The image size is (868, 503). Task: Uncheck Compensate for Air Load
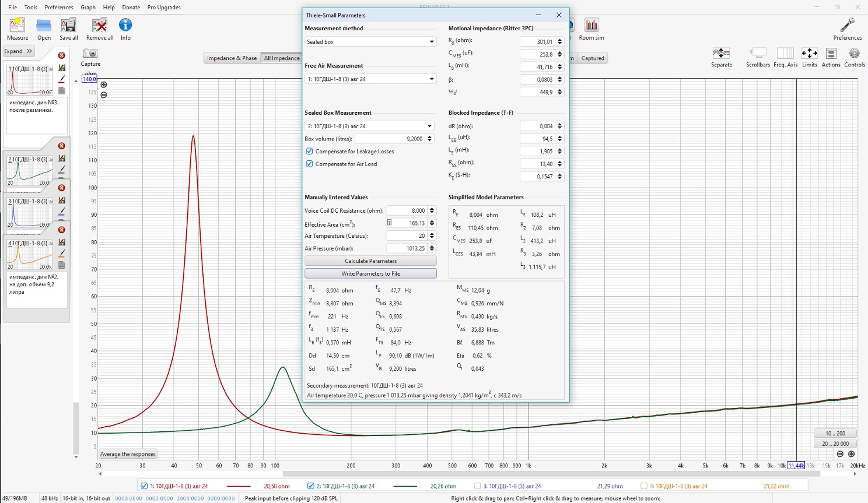(309, 164)
